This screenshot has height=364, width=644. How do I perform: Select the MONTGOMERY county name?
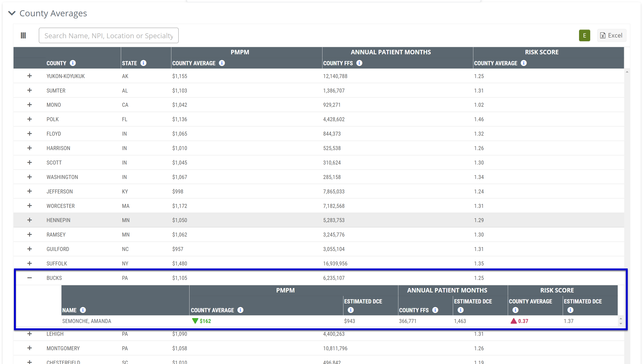pyautogui.click(x=63, y=348)
